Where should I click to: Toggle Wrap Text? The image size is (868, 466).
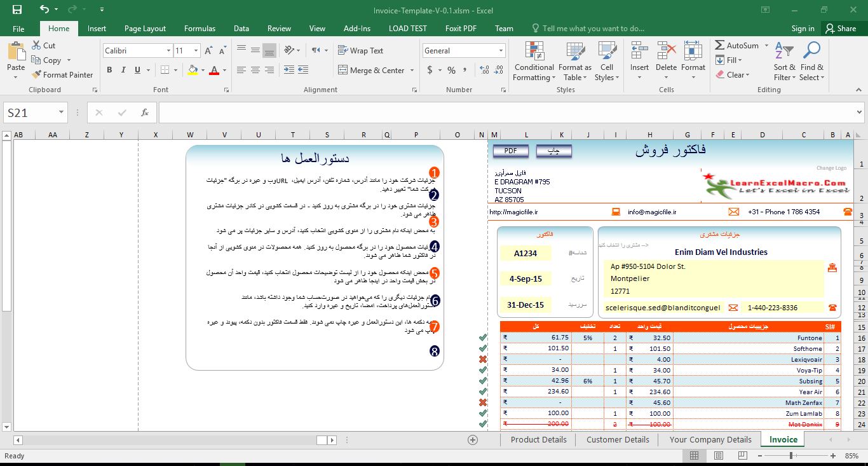point(360,50)
